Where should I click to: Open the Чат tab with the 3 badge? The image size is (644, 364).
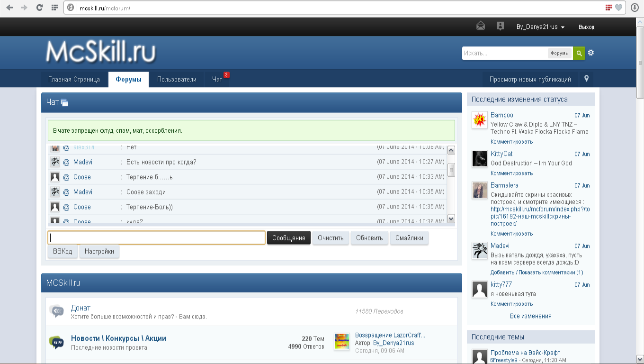[x=217, y=79]
